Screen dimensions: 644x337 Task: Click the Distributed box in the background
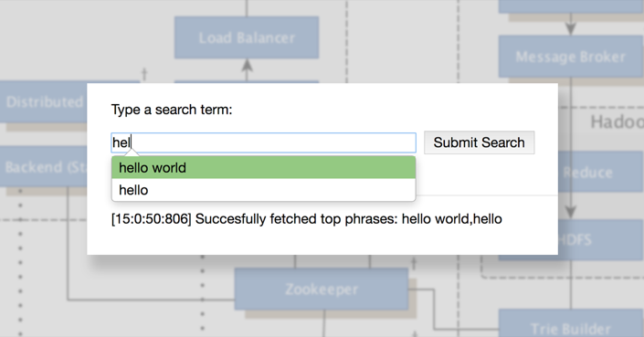click(44, 101)
